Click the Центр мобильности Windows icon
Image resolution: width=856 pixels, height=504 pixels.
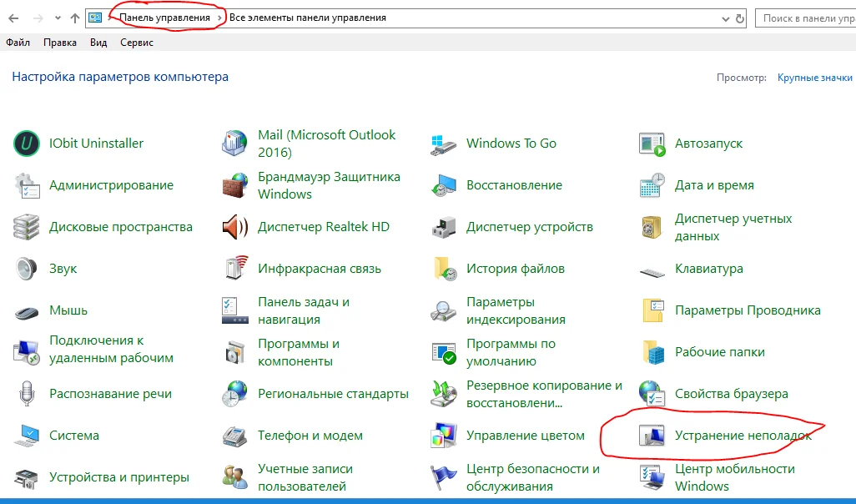tap(652, 478)
